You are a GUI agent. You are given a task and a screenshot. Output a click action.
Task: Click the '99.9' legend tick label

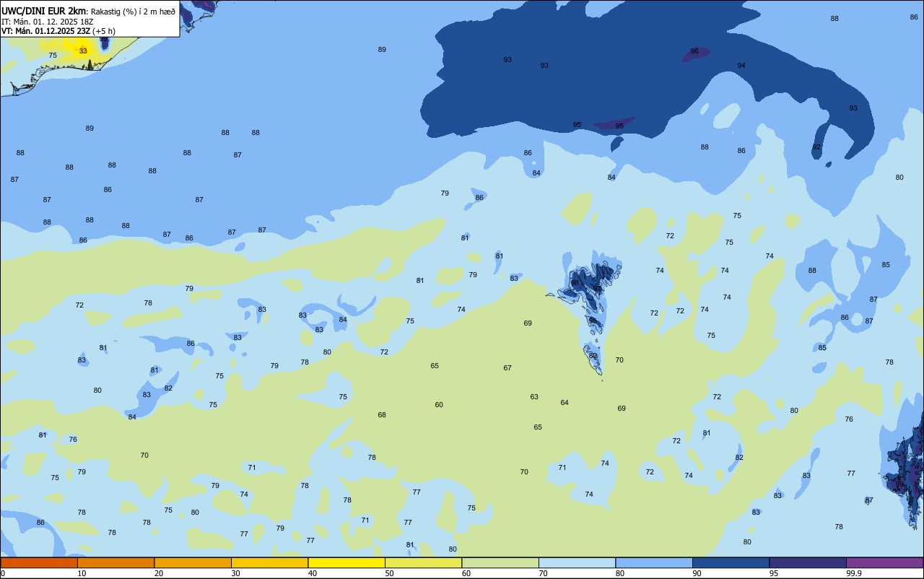click(853, 573)
